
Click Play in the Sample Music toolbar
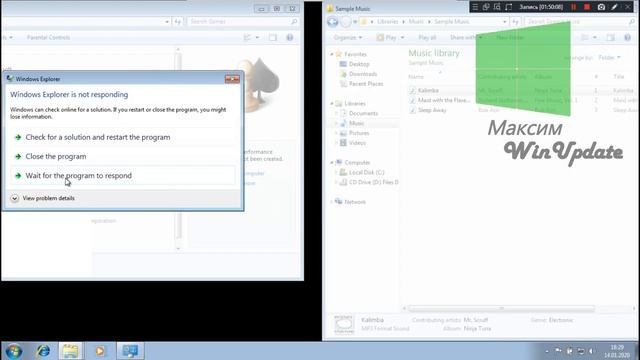click(386, 38)
